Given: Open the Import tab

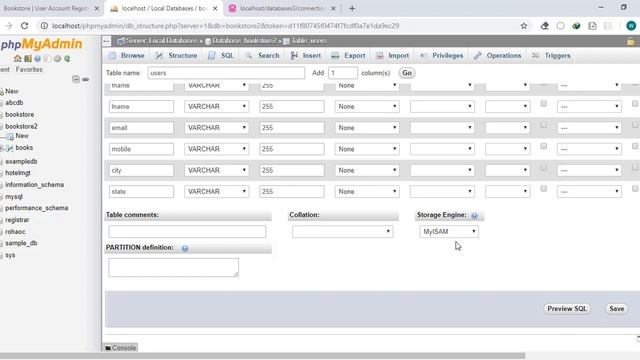Looking at the screenshot, I should click(392, 56).
